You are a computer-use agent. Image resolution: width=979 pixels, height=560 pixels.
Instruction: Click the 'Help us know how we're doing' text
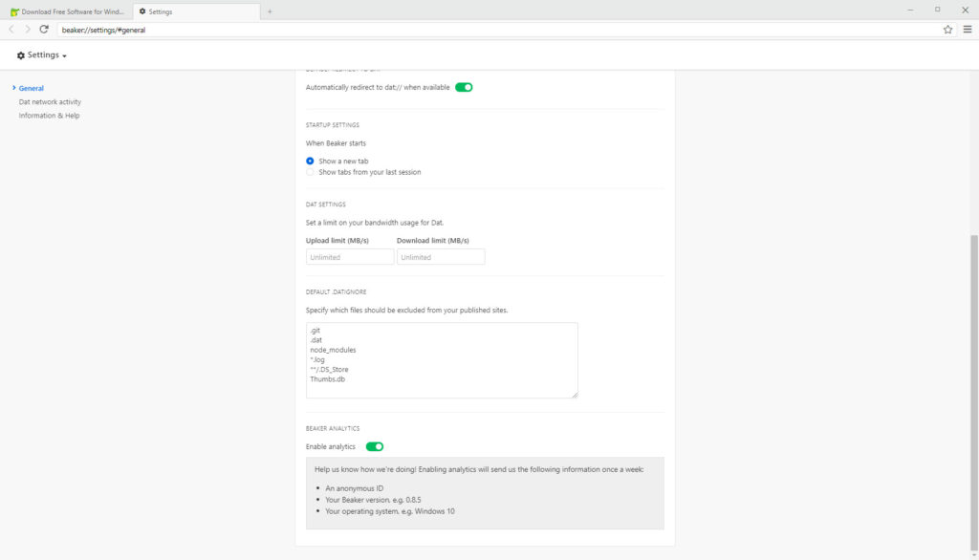coord(479,469)
